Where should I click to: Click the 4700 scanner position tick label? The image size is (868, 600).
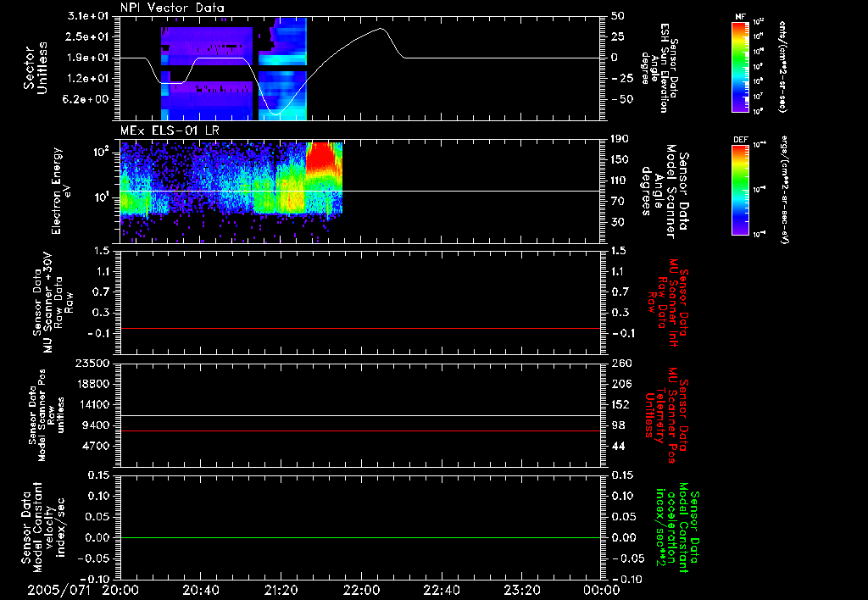(x=97, y=446)
